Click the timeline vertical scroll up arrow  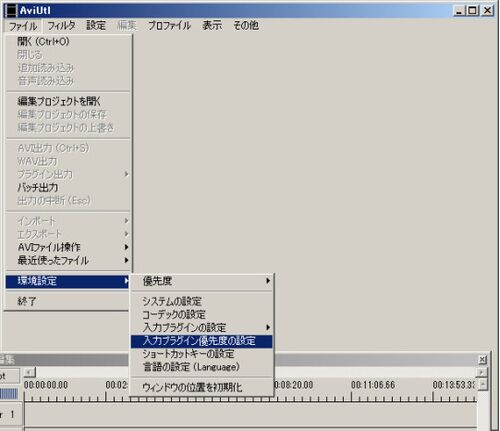482,385
